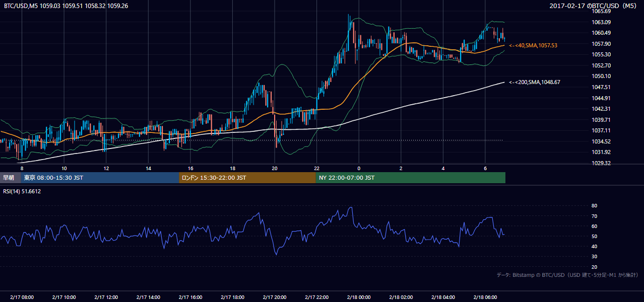
Task: Click the hour label 14 under chart
Action: [x=148, y=168]
